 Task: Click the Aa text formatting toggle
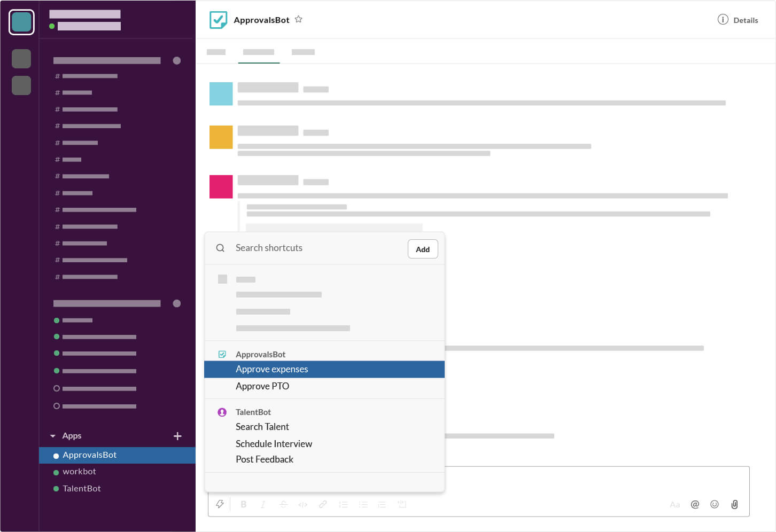point(674,504)
